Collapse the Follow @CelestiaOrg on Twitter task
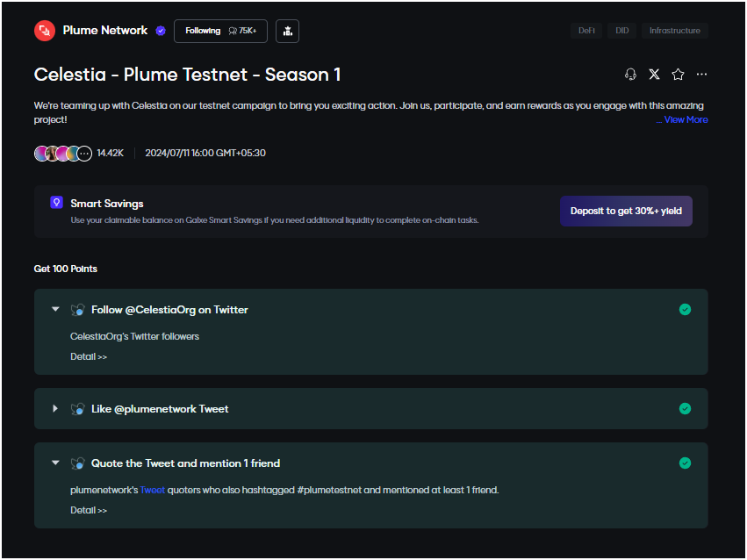The image size is (747, 560). 55,310
